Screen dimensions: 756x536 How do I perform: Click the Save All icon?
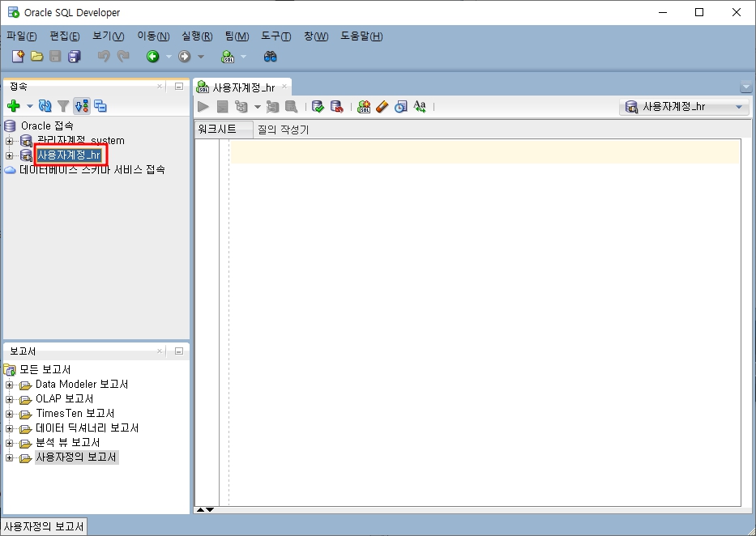pyautogui.click(x=75, y=57)
